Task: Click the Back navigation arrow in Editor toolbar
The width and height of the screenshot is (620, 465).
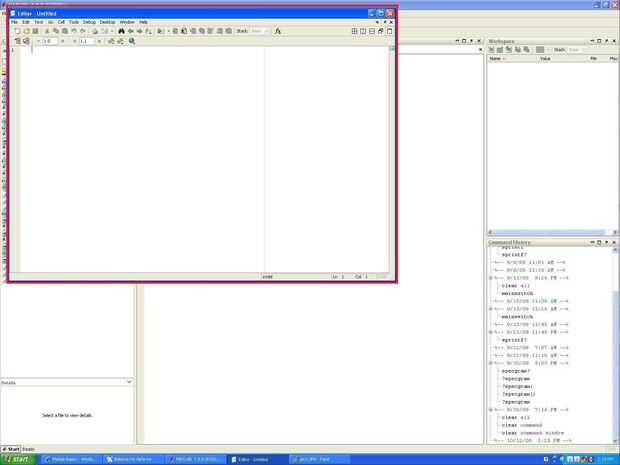Action: (130, 31)
